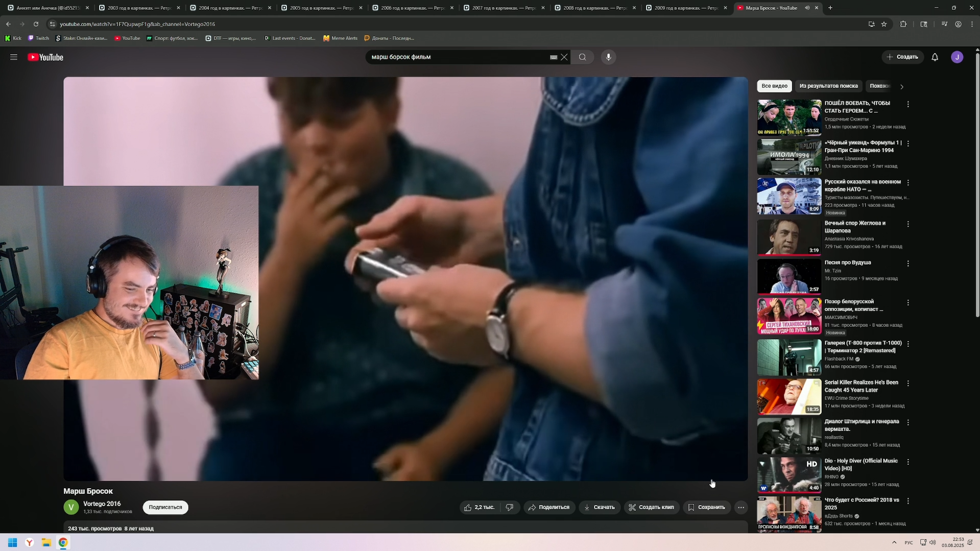This screenshot has height=551, width=980.
Task: Click the Поделиться share button
Action: [x=548, y=507]
